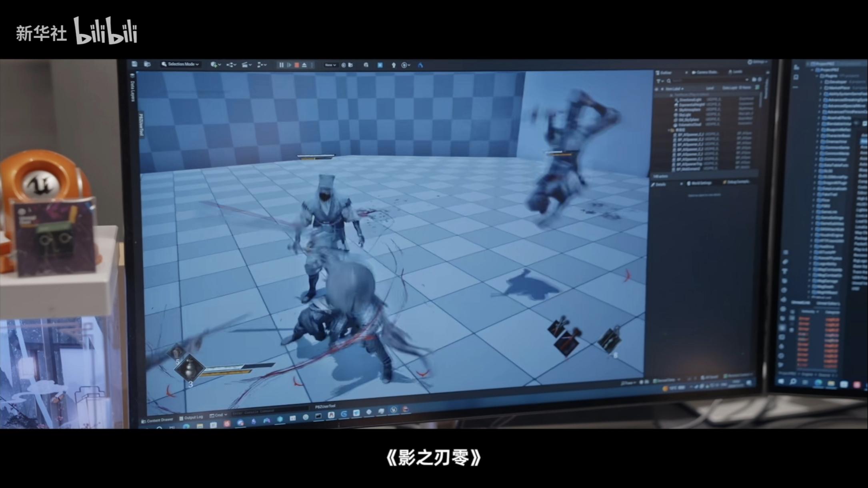Click the PBZUserTool label at viewport bottom
The width and height of the screenshot is (868, 488).
coord(325,406)
